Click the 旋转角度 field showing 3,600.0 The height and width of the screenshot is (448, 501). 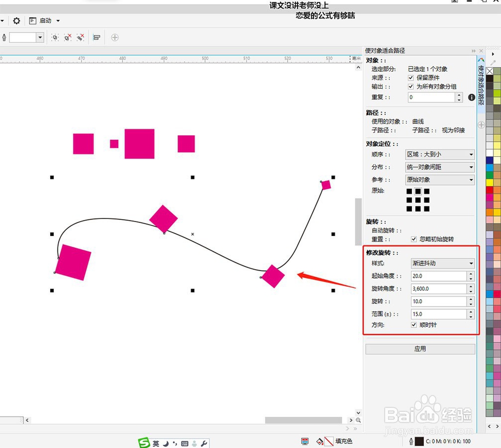point(439,289)
